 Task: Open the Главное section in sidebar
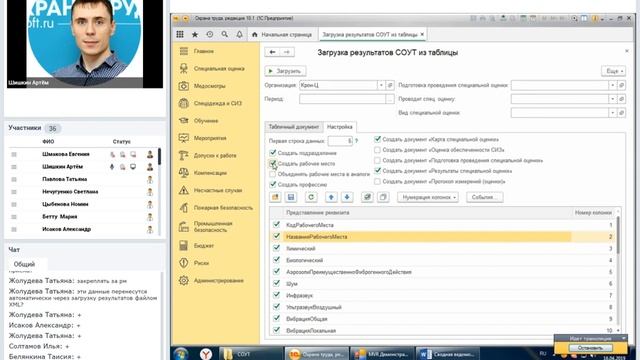[204, 51]
